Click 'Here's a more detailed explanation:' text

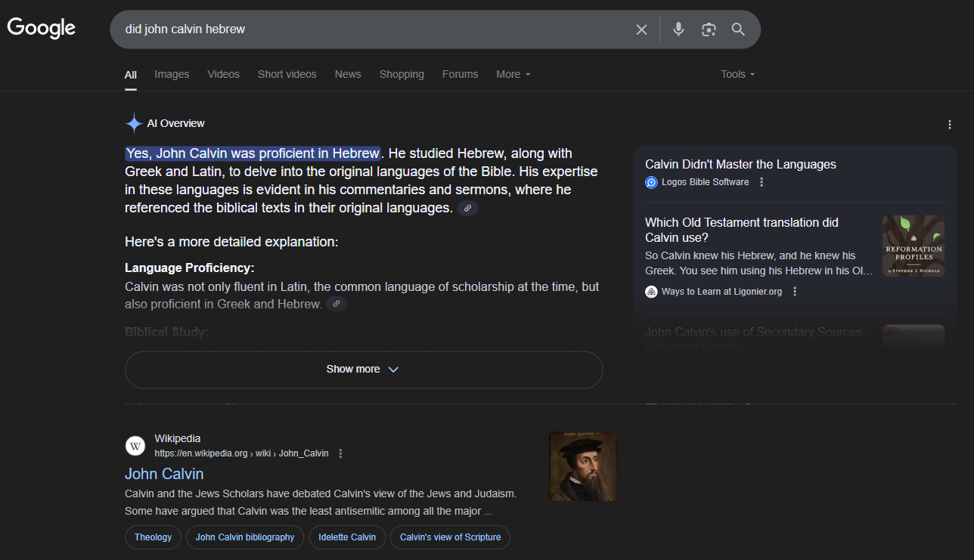(x=231, y=242)
